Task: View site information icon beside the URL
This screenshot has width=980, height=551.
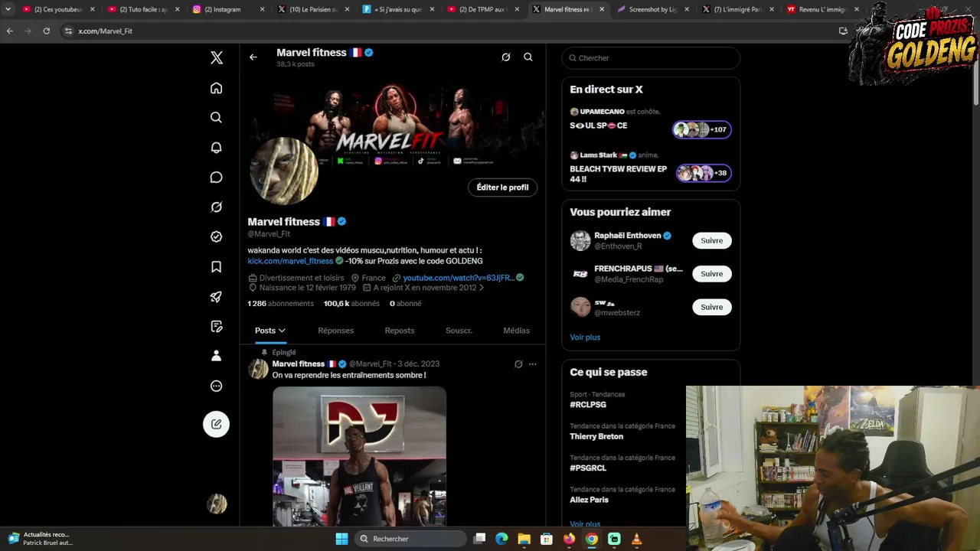Action: pos(68,31)
